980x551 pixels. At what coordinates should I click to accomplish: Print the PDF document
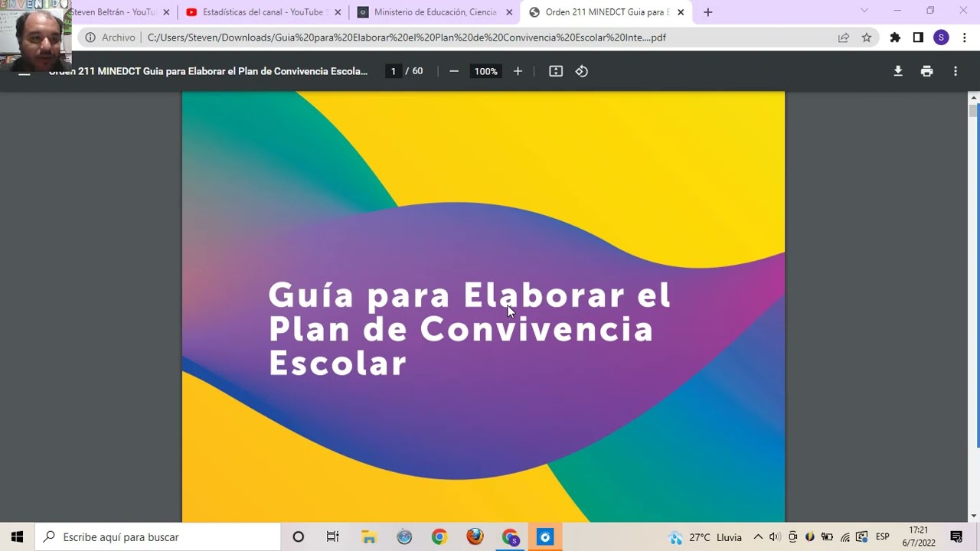[926, 71]
